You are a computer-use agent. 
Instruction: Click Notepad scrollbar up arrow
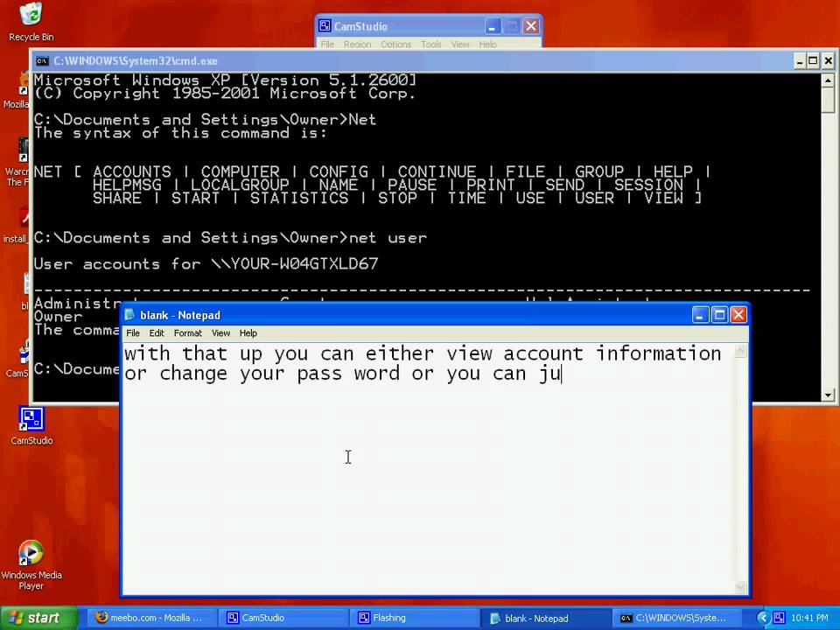pos(740,352)
